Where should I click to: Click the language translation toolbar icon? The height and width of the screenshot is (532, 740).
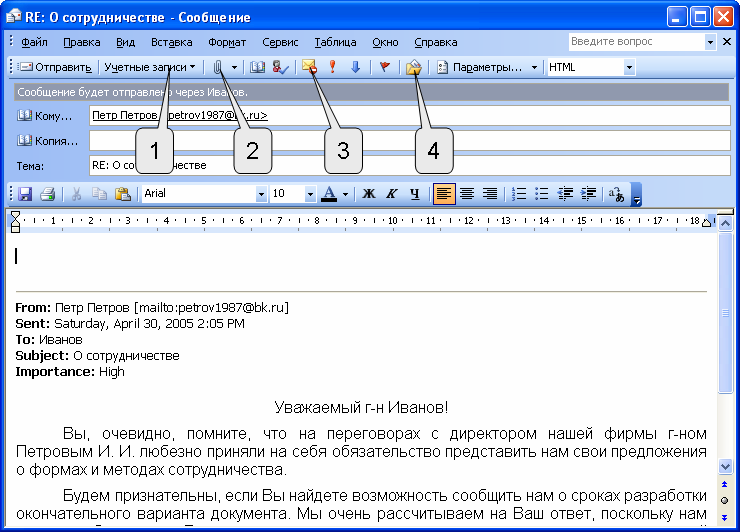616,194
